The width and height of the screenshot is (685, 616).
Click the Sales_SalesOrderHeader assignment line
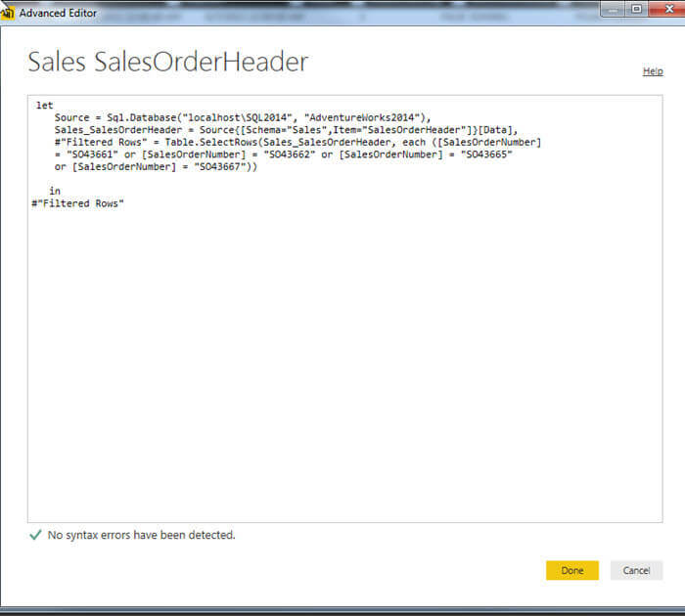click(x=286, y=130)
